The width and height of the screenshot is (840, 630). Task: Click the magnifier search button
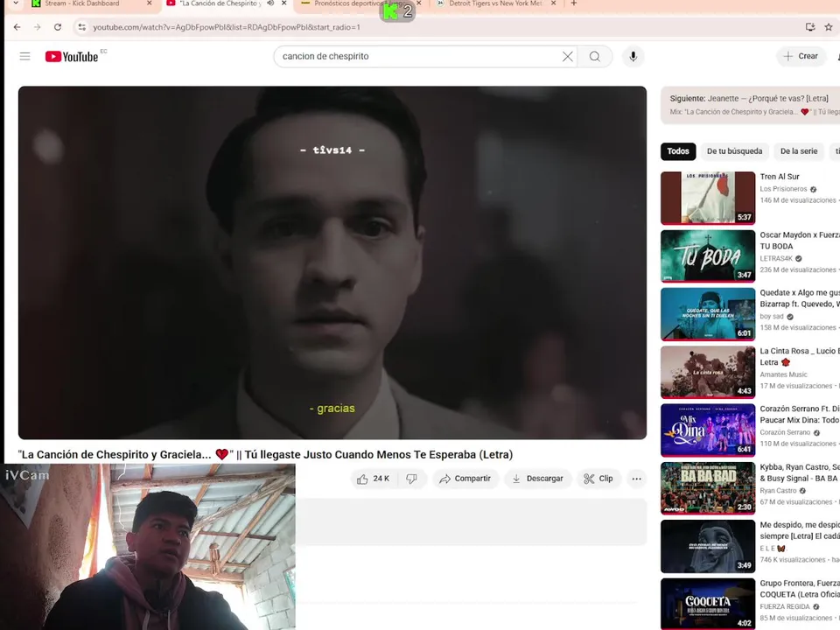pyautogui.click(x=595, y=56)
